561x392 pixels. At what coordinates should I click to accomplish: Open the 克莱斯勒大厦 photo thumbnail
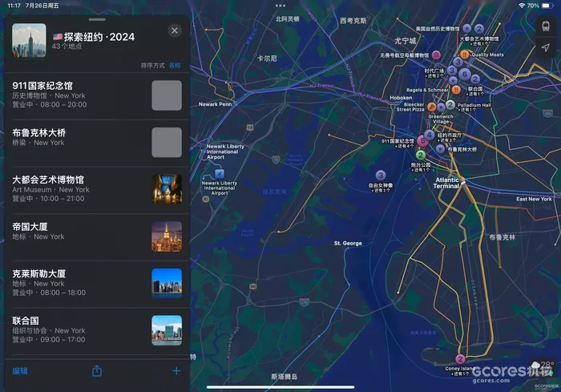167,284
